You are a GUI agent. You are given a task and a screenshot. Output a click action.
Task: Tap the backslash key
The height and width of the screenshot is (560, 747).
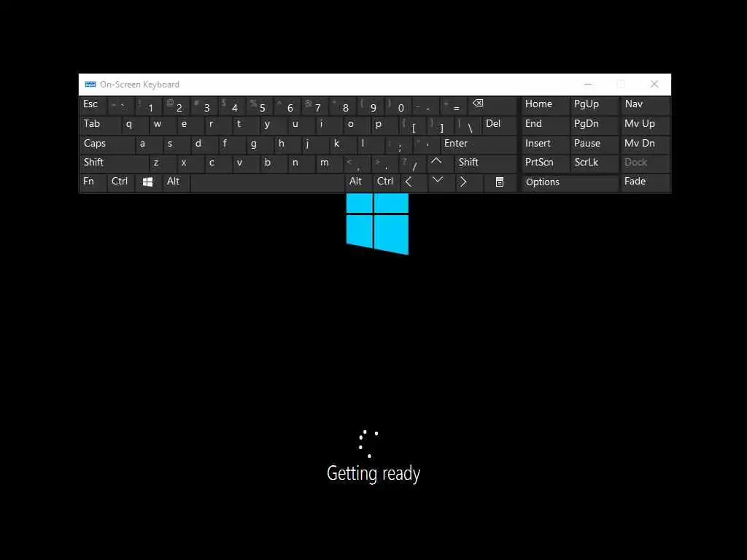pyautogui.click(x=468, y=125)
